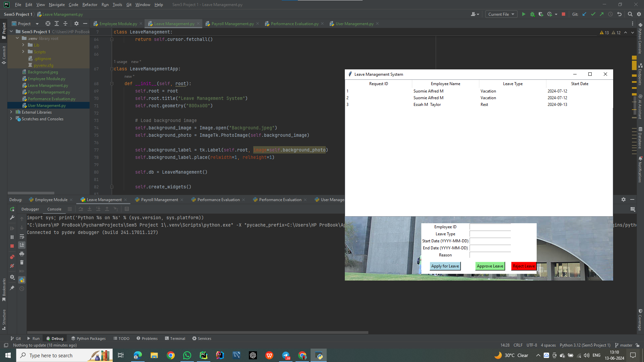Switch to Payroll Management.py editor tab
Screen dimensions: 644x362
tap(232, 24)
